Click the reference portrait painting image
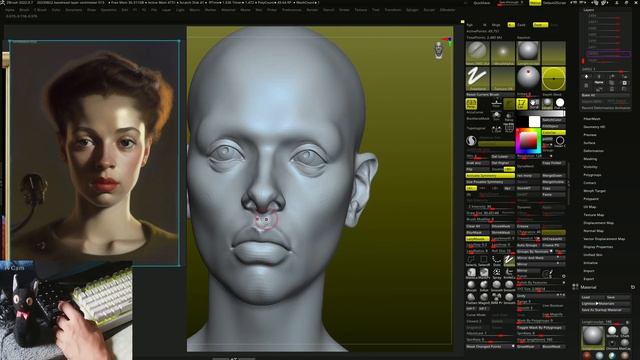This screenshot has width=640, height=360. pyautogui.click(x=94, y=153)
